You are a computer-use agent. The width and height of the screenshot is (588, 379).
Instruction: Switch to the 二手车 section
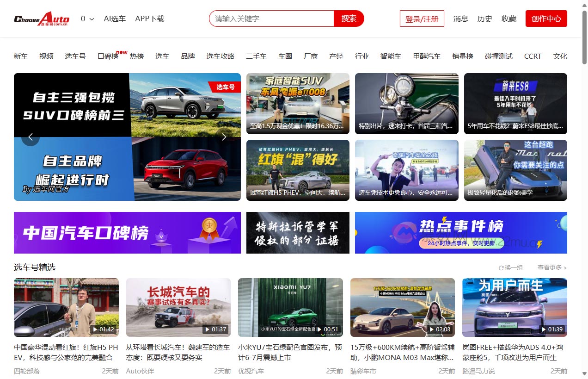pyautogui.click(x=256, y=56)
